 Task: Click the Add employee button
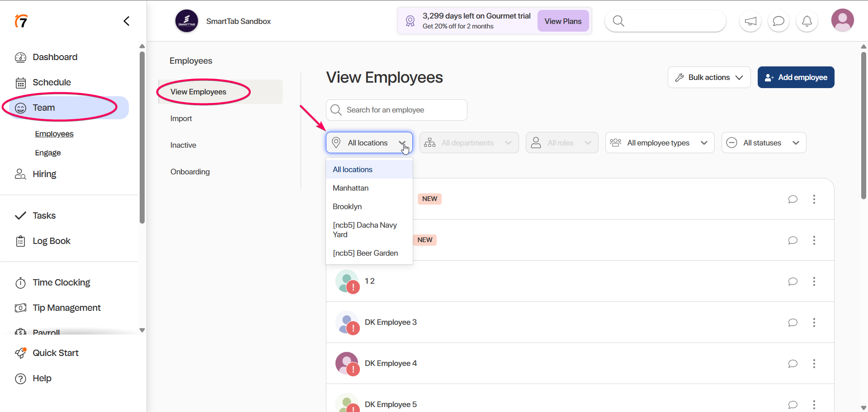tap(796, 78)
